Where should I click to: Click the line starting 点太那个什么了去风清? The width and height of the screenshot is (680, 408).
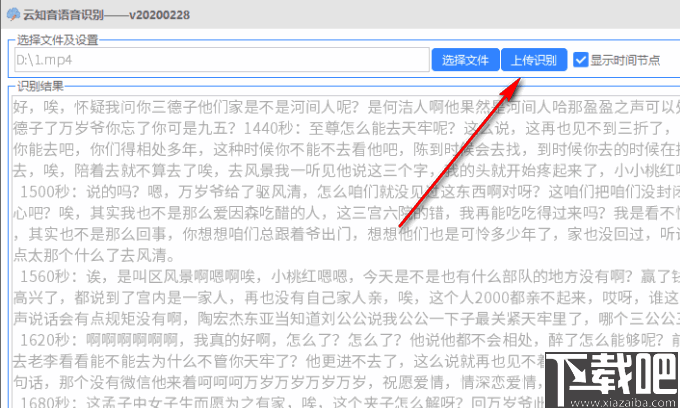point(95,255)
